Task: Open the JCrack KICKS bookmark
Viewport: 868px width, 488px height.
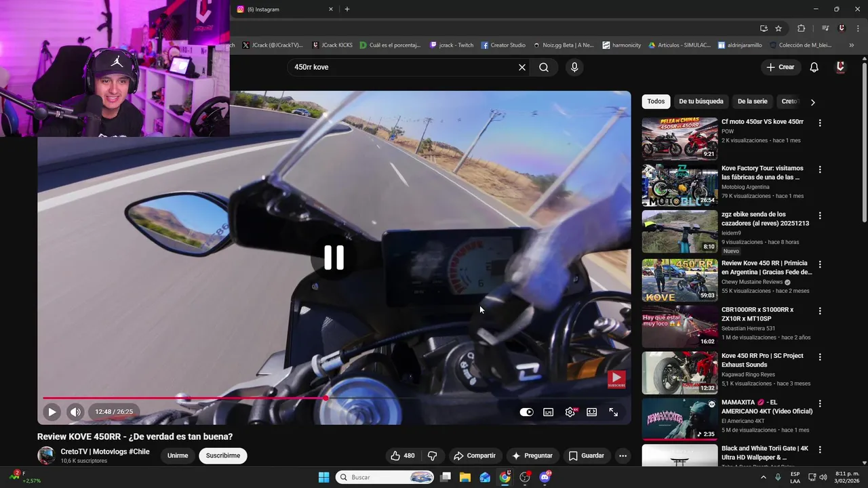Action: pyautogui.click(x=332, y=45)
